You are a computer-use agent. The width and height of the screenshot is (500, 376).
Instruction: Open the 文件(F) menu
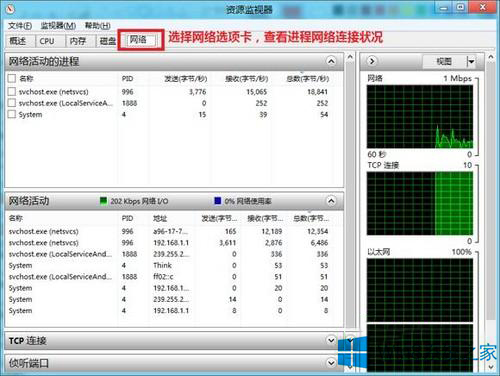point(20,26)
